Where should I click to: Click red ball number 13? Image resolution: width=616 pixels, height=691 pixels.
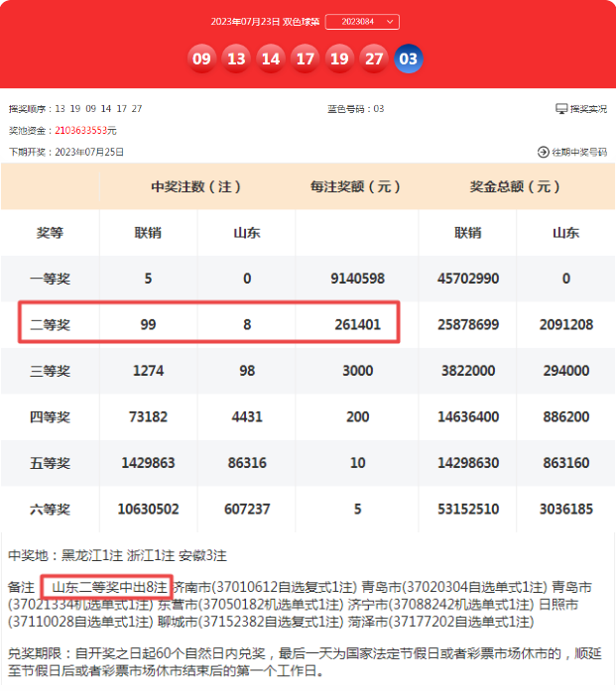click(236, 58)
